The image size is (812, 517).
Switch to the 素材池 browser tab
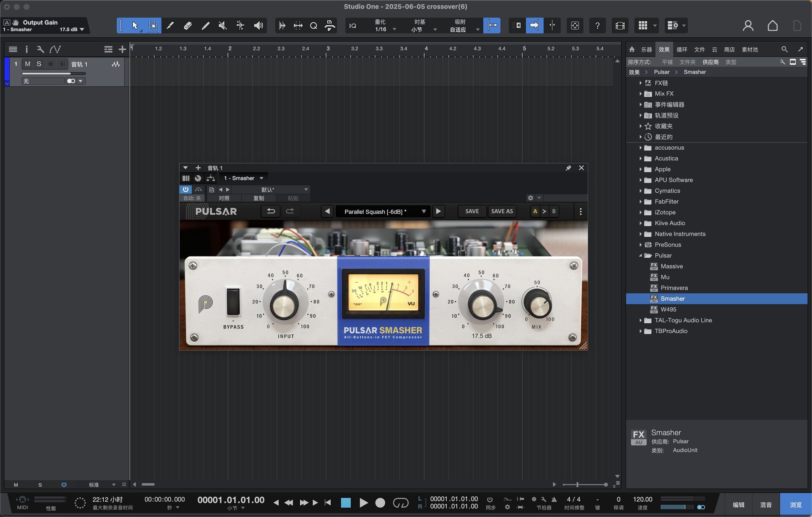750,49
